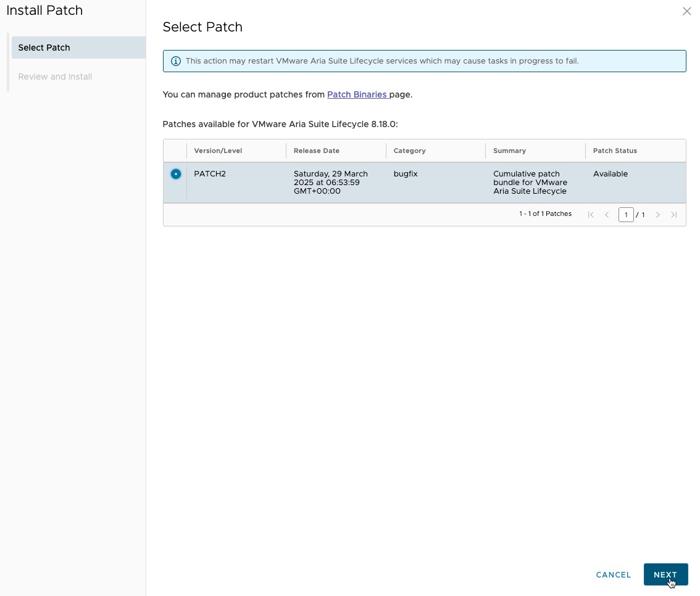
Task: Click the bugfix category cell
Action: (406, 174)
